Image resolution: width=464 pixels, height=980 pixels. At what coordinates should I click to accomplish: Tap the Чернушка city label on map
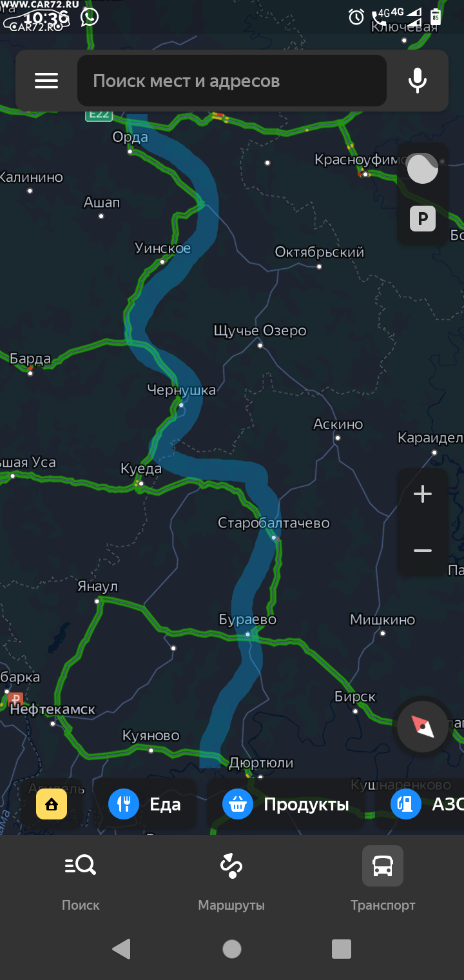[181, 389]
